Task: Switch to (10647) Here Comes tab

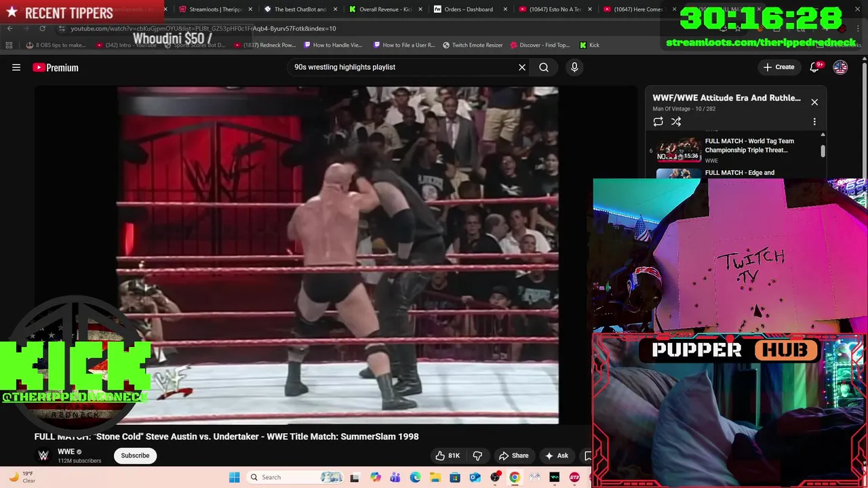Action: pyautogui.click(x=634, y=9)
